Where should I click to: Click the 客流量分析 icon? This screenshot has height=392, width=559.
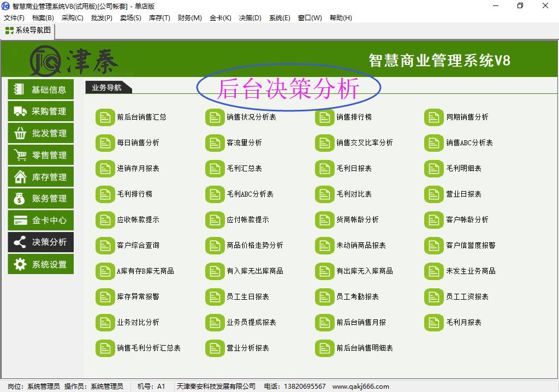pos(214,142)
